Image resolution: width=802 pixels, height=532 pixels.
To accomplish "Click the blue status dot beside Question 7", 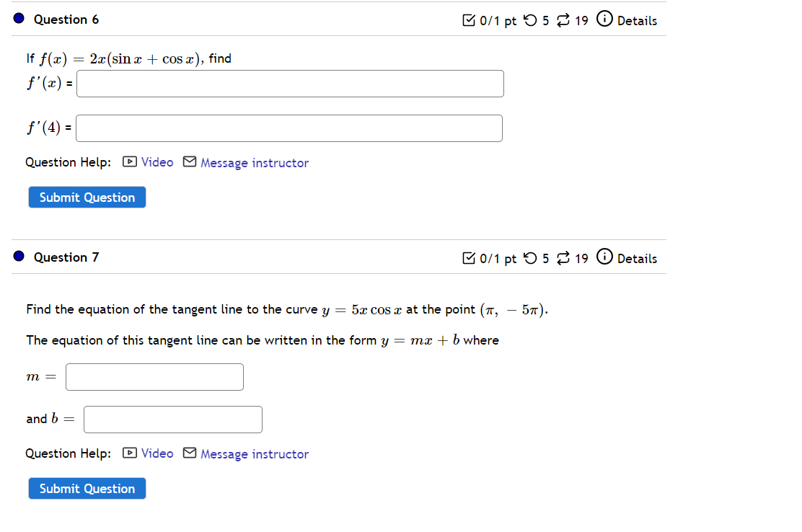I will [18, 255].
